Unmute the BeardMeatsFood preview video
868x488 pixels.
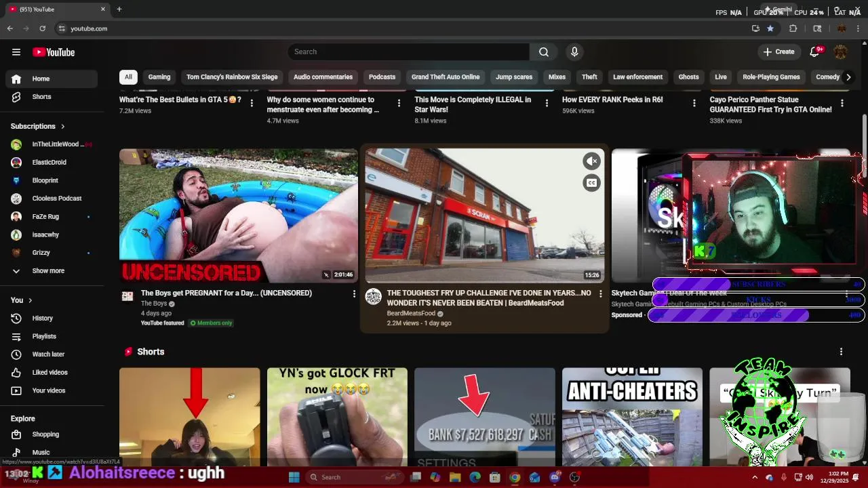(592, 161)
